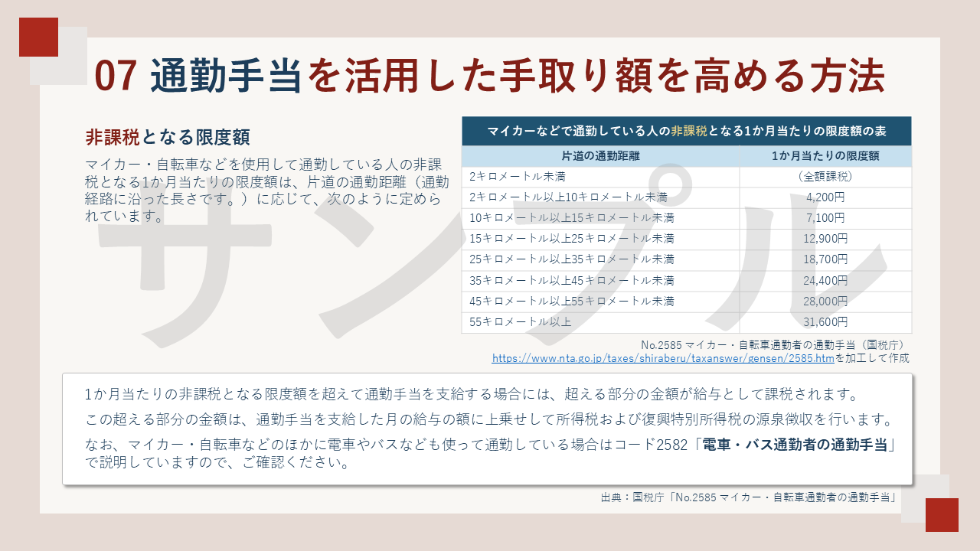The image size is (980, 551).
Task: Click the 35キロメートル以上45キロメートル未満 row label
Action: (x=572, y=280)
